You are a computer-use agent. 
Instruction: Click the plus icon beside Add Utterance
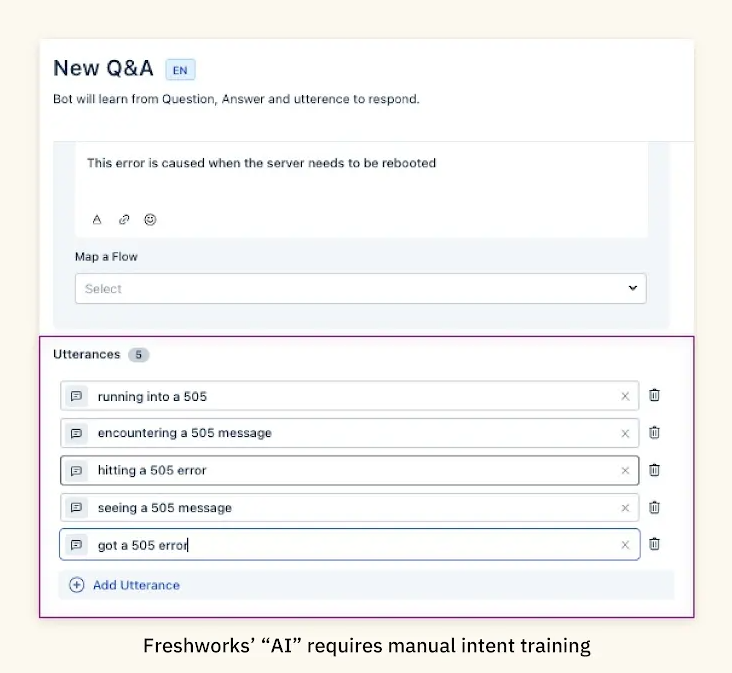[77, 585]
